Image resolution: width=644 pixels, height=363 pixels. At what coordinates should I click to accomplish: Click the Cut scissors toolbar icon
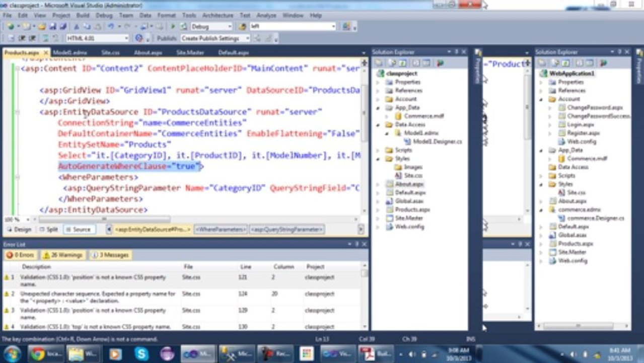[77, 27]
